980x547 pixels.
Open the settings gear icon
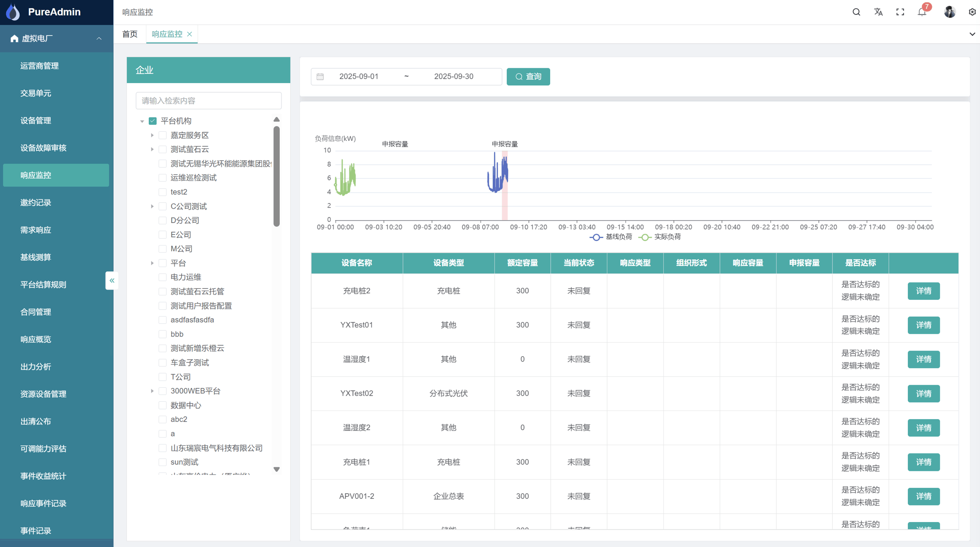pyautogui.click(x=972, y=12)
